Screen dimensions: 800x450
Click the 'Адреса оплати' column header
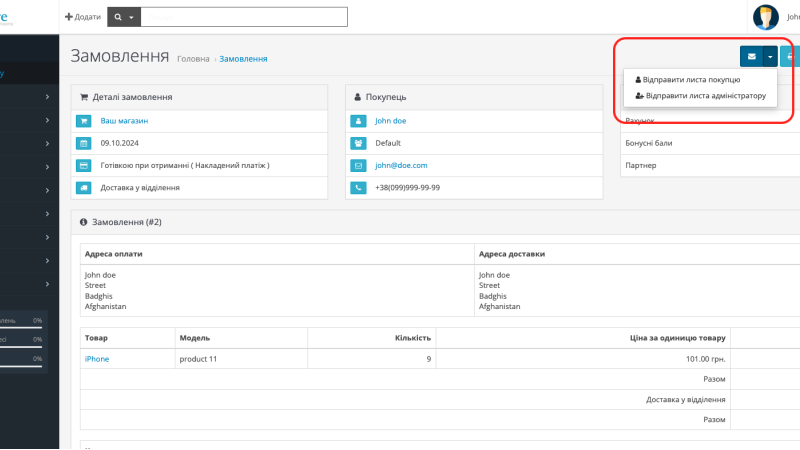[114, 254]
